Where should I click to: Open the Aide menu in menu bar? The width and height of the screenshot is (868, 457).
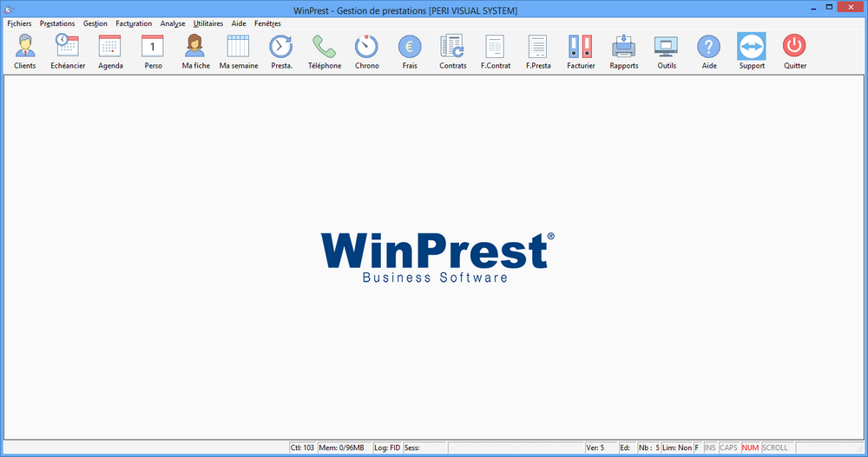239,23
